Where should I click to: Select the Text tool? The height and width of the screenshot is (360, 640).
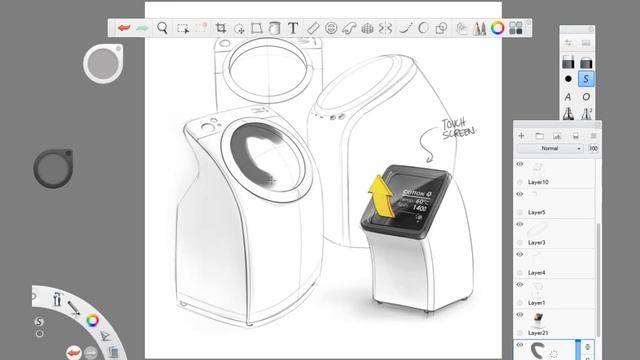[x=293, y=28]
